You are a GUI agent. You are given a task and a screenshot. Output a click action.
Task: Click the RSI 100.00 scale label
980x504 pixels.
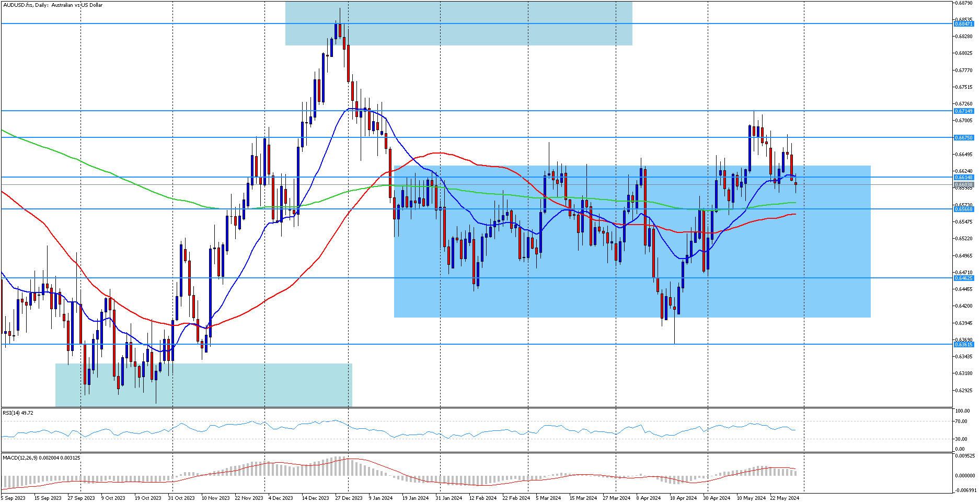(962, 411)
